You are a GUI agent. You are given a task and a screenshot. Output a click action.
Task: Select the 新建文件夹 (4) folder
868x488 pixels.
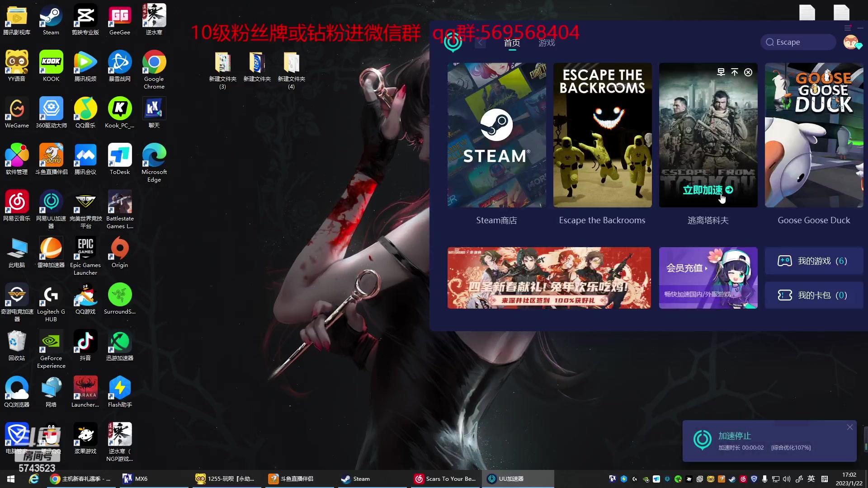click(291, 70)
